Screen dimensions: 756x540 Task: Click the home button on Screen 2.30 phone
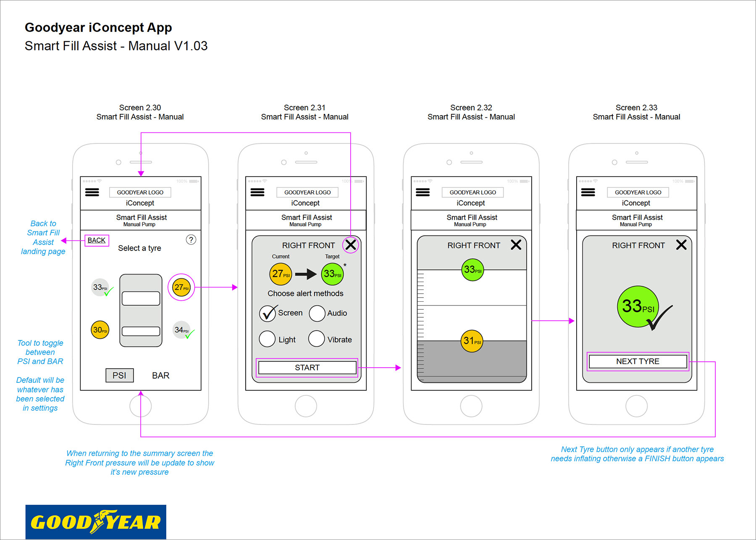[141, 406]
